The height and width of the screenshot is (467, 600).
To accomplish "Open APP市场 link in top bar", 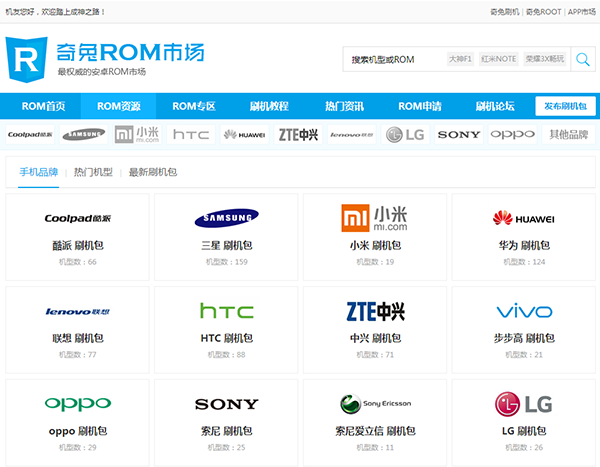I will (582, 12).
